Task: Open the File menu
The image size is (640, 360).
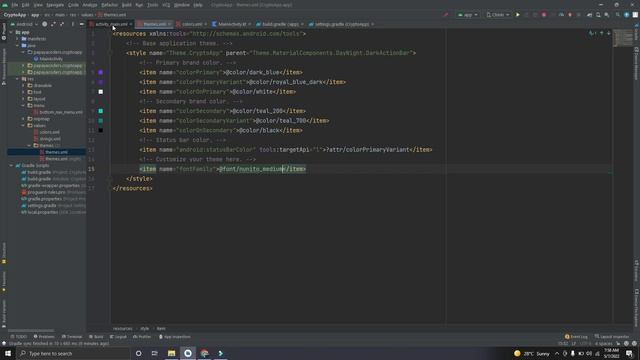Action: tap(15, 5)
